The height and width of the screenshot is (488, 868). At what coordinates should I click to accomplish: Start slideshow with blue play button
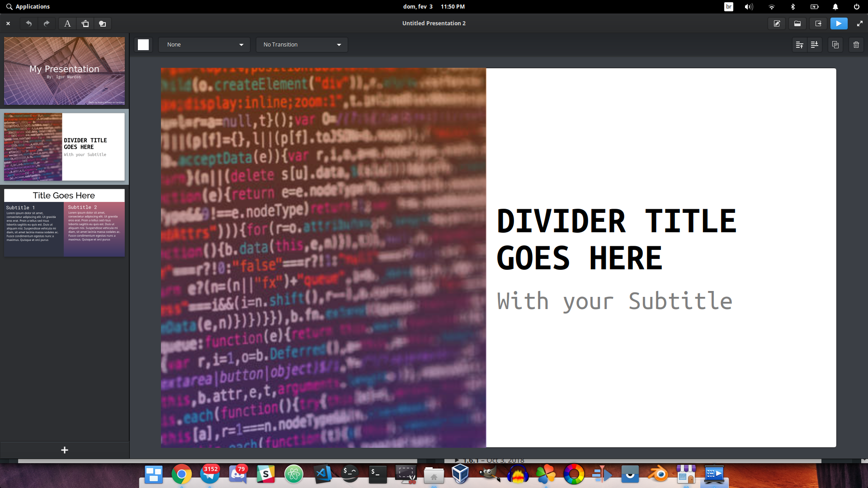click(x=839, y=23)
